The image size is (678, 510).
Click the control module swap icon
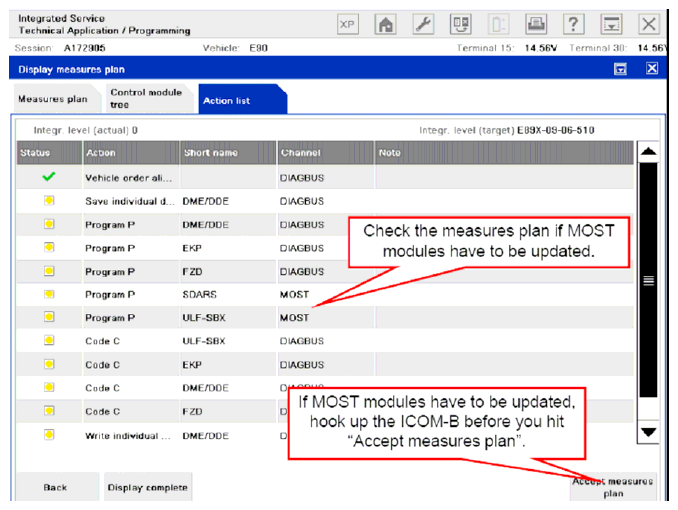(x=461, y=24)
